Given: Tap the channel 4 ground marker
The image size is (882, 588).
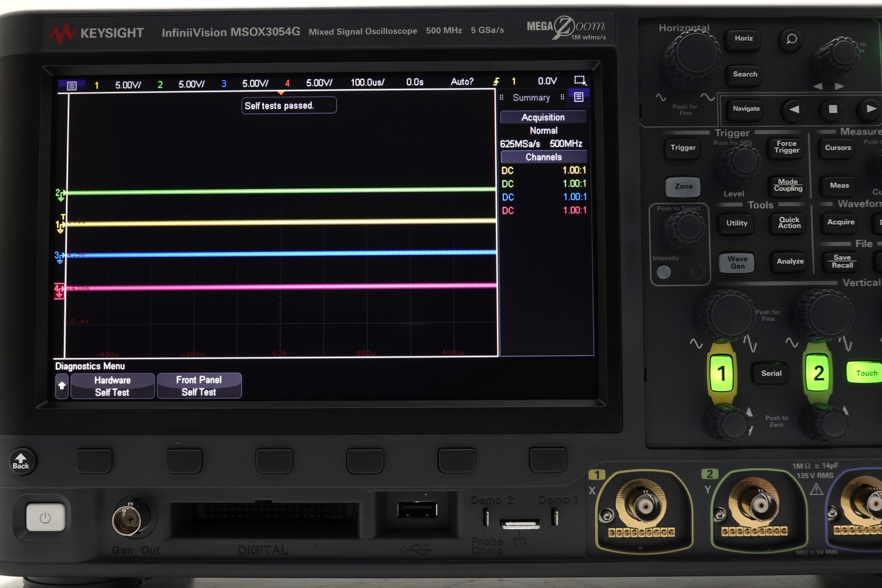Looking at the screenshot, I should click(x=59, y=290).
